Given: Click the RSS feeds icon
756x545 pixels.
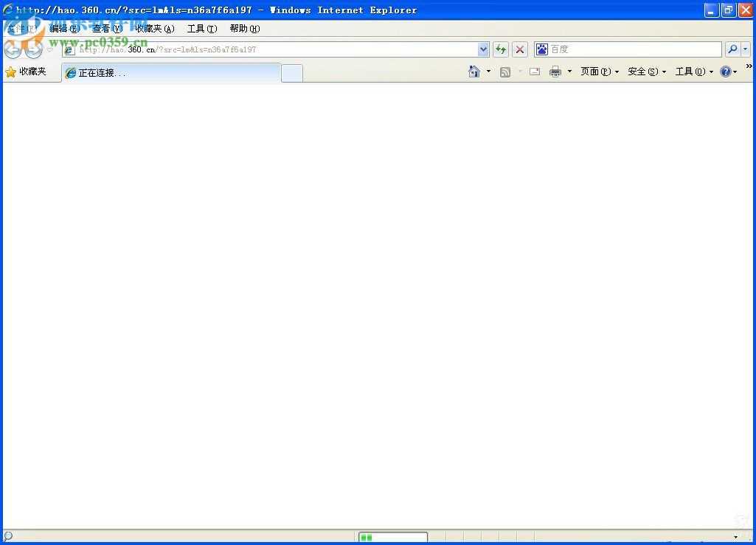Looking at the screenshot, I should click(505, 72).
